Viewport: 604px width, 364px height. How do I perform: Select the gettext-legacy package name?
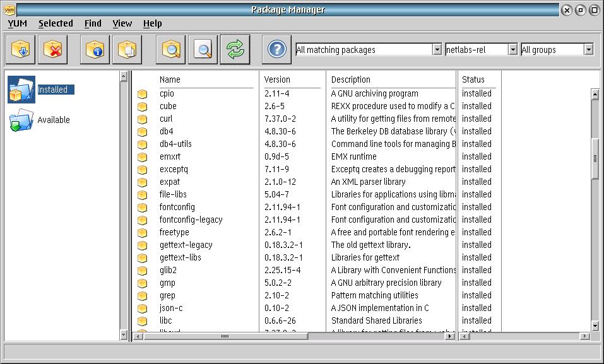point(186,245)
